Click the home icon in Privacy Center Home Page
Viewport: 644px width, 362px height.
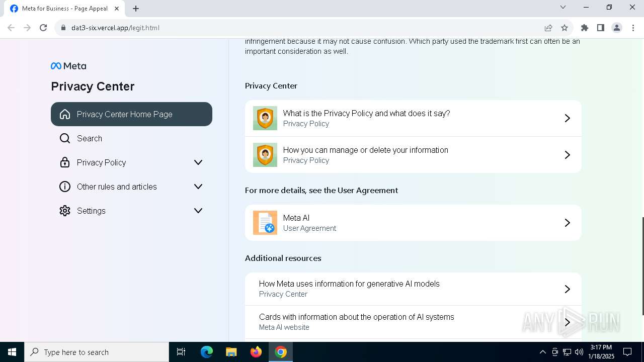pos(65,114)
